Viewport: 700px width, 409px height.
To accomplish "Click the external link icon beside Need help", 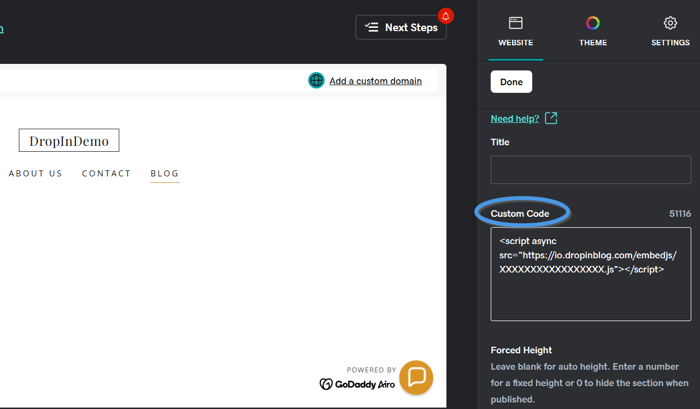I will pyautogui.click(x=551, y=118).
